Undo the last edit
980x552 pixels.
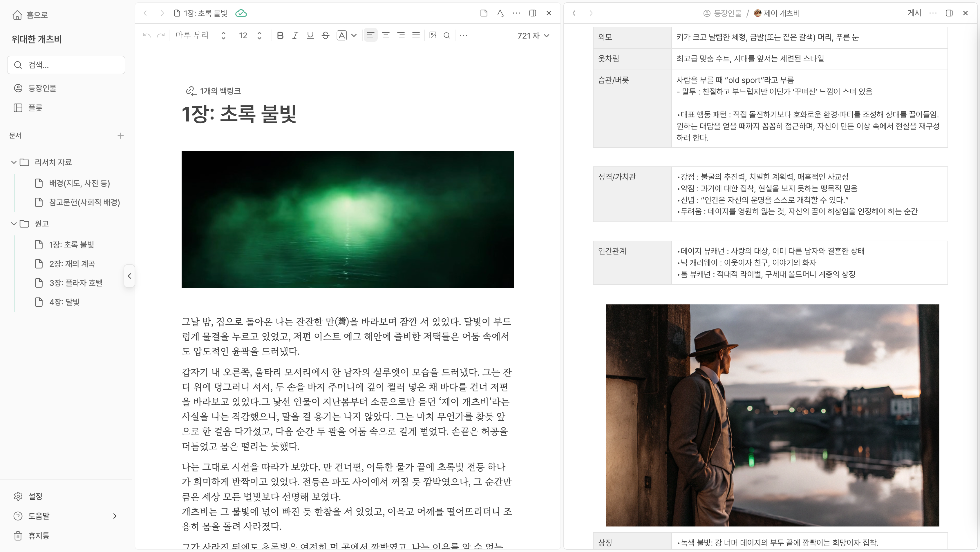(x=147, y=35)
